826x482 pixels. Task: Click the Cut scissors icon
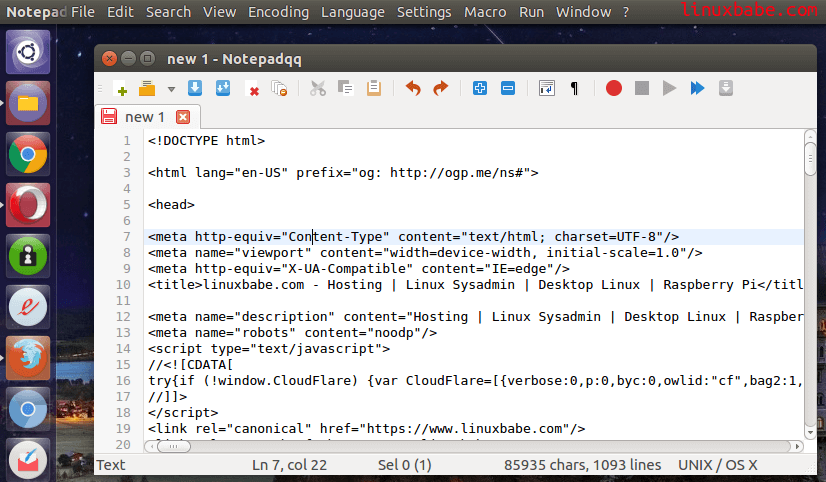[x=318, y=89]
